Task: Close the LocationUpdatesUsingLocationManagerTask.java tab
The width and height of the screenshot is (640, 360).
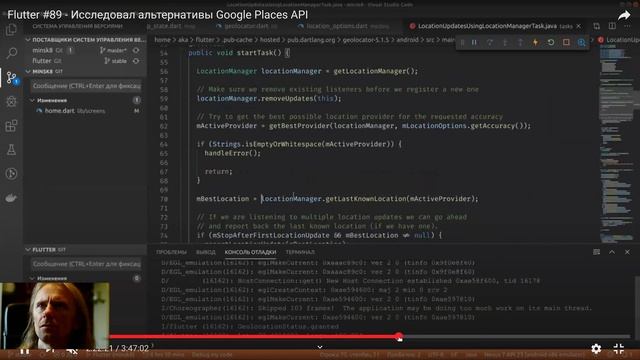Action: pyautogui.click(x=578, y=26)
